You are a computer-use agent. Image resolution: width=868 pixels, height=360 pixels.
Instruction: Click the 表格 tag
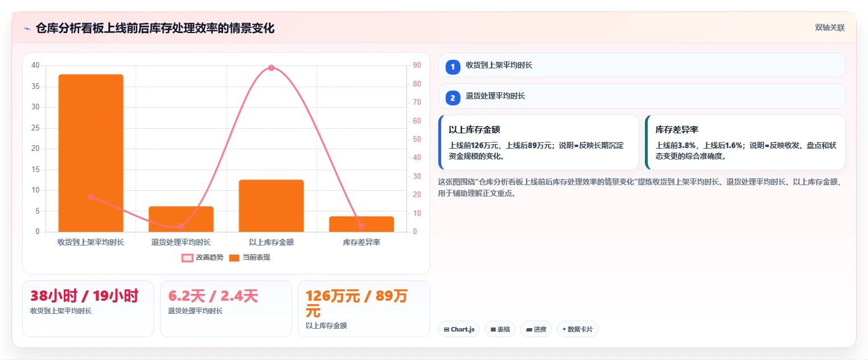(500, 329)
